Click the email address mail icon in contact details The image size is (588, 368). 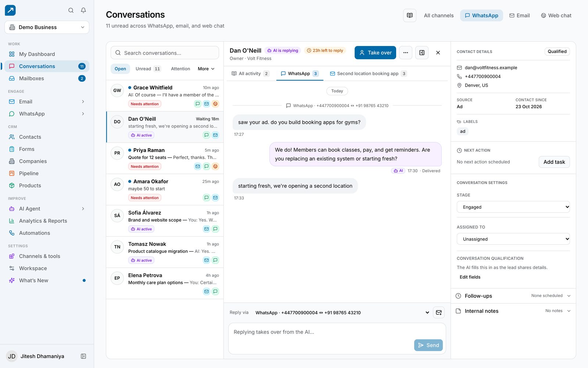pyautogui.click(x=459, y=68)
